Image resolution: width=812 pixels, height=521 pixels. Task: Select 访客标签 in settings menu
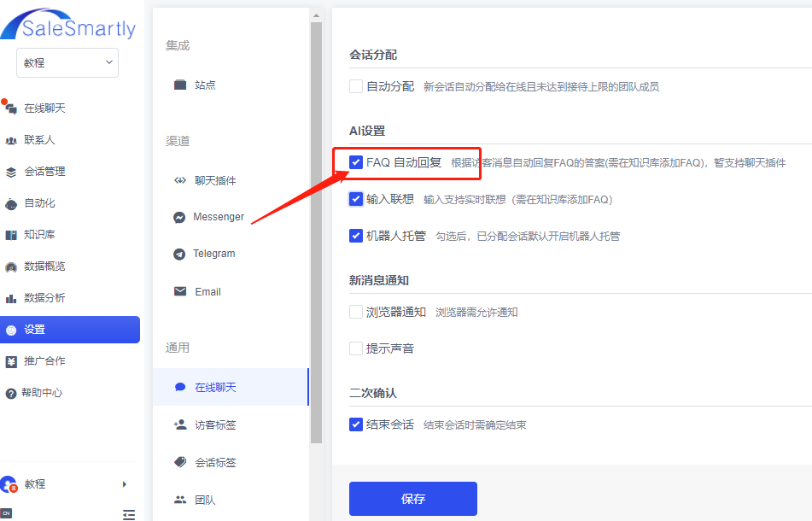(231, 424)
